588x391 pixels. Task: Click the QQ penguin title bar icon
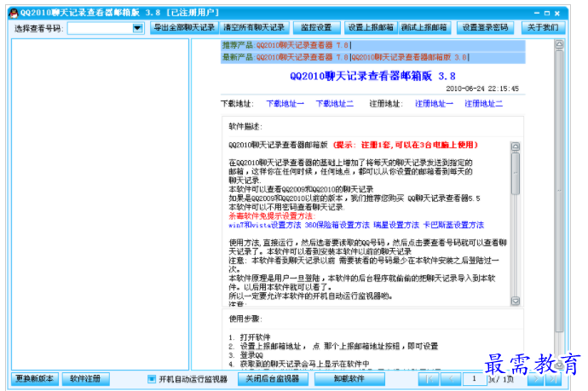pos(14,13)
